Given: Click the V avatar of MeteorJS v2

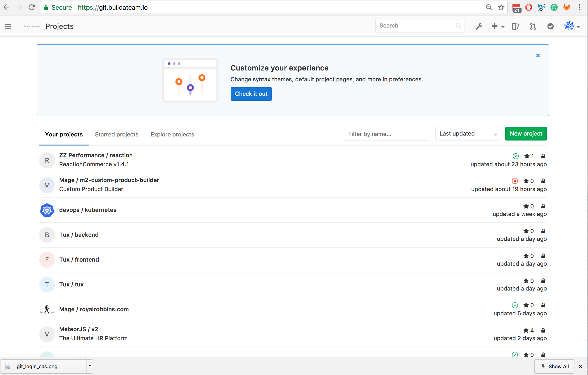Looking at the screenshot, I should [x=47, y=334].
